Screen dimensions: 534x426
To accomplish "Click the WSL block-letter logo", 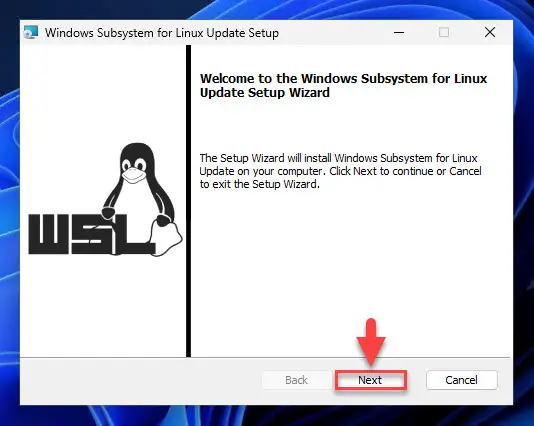I will [x=89, y=234].
